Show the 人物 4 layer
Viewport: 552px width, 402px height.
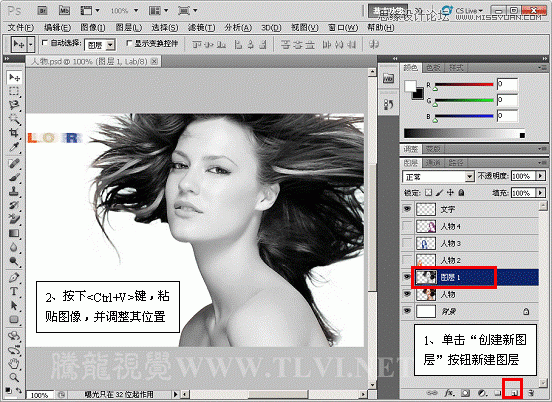point(407,226)
